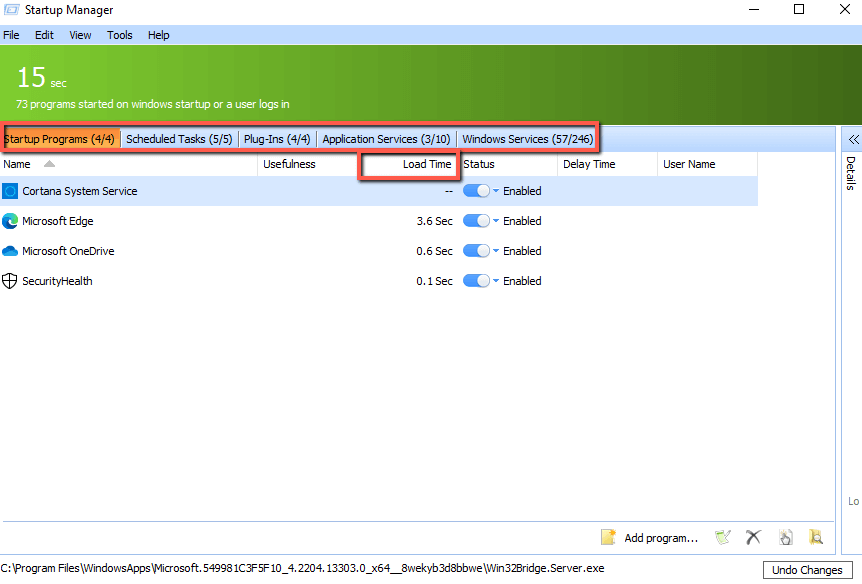Disable Microsoft Edge startup with its switch
Screen dimensions: 862x584
(x=476, y=221)
